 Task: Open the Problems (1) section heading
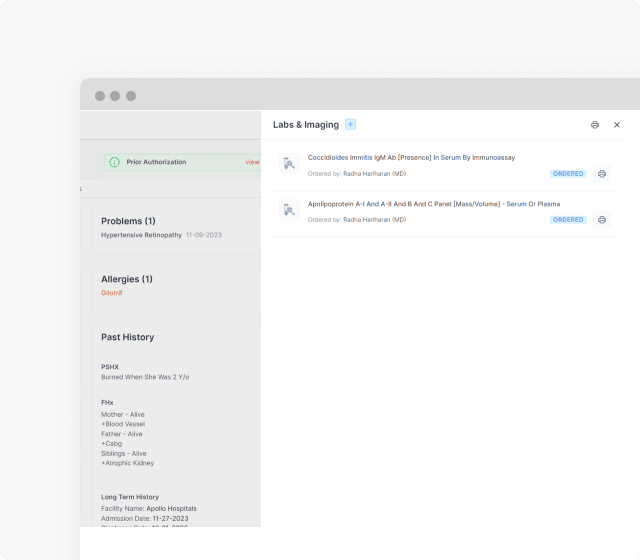128,221
